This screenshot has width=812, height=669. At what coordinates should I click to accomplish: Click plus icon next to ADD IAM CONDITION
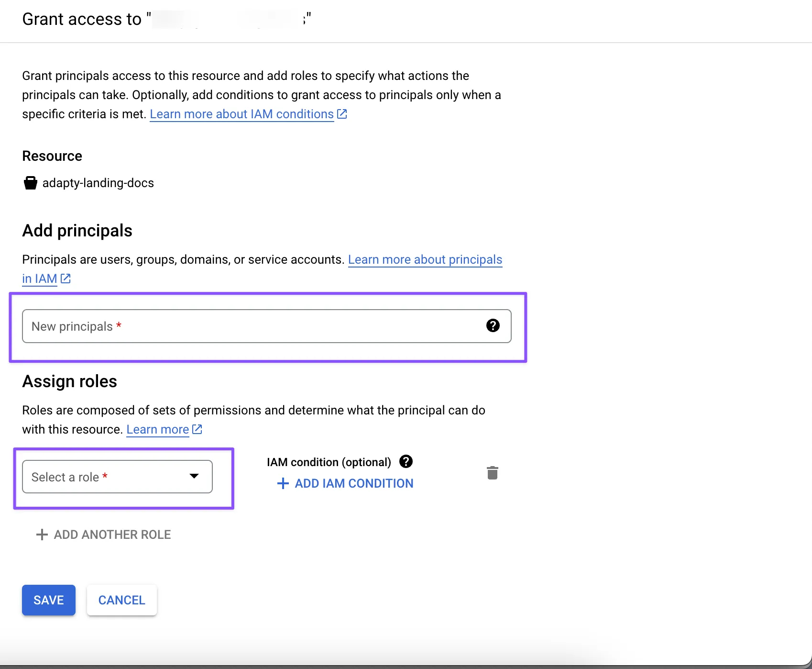point(283,483)
